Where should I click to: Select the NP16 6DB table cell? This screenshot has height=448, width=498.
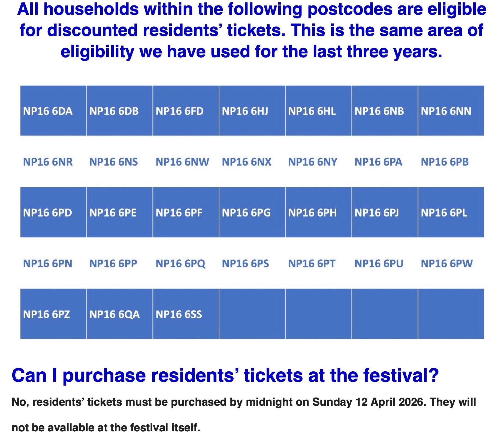[x=114, y=111]
